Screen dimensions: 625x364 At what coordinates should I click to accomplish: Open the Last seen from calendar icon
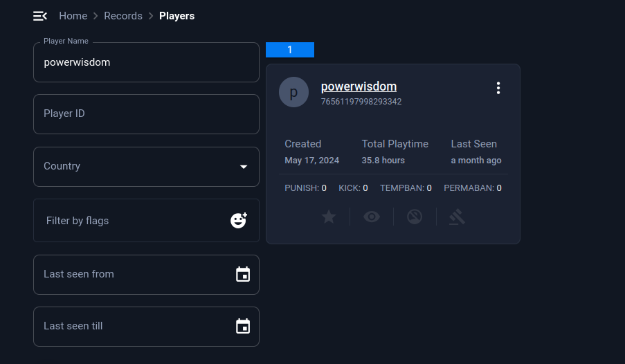(243, 274)
